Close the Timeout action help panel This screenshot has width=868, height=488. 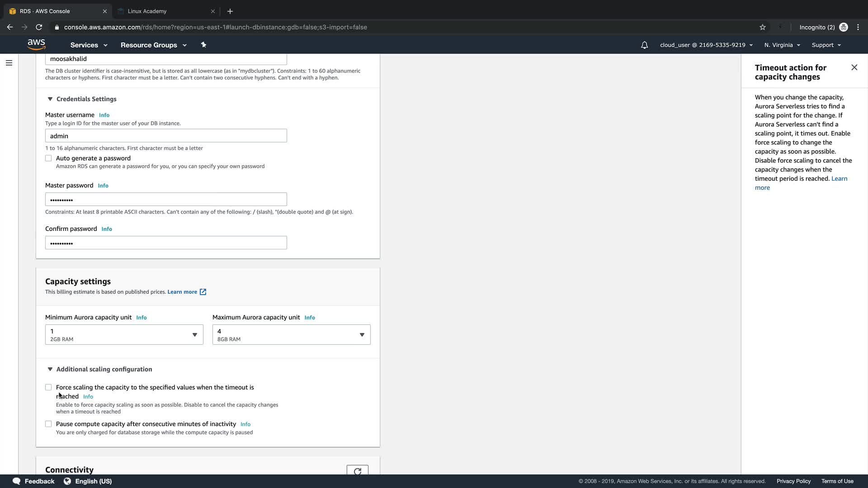click(x=854, y=67)
